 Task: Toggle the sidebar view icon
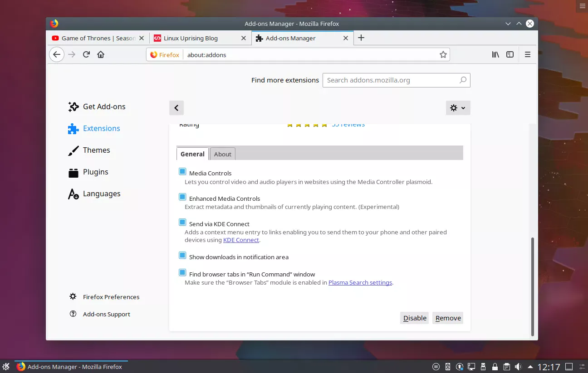click(x=510, y=54)
